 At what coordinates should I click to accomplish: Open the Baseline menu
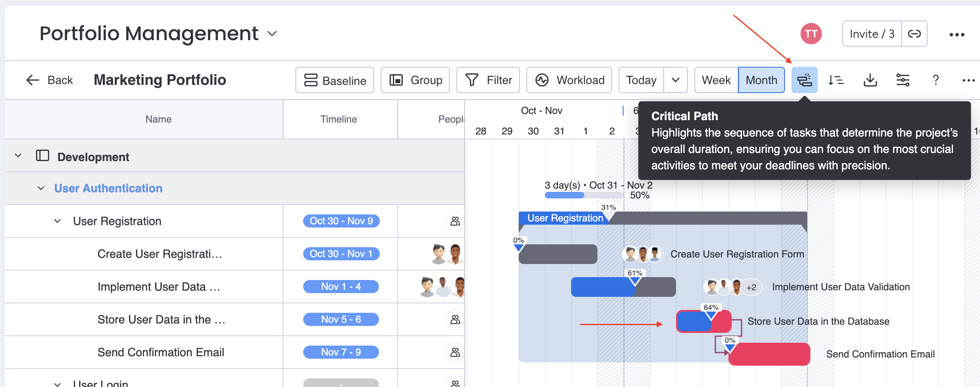tap(335, 80)
